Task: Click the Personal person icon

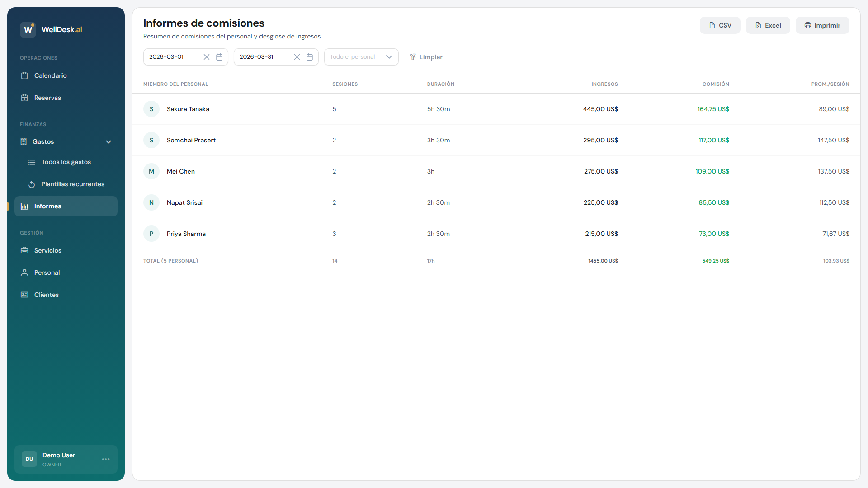Action: point(24,272)
